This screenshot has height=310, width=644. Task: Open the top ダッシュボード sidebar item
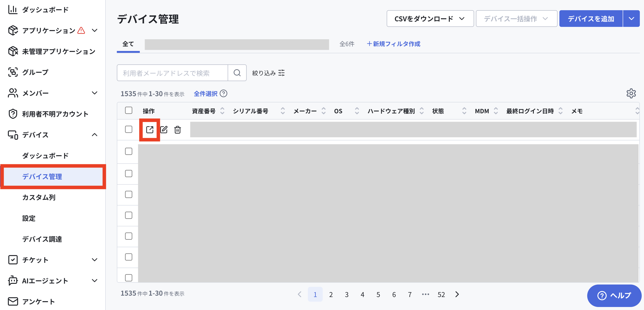coord(45,10)
